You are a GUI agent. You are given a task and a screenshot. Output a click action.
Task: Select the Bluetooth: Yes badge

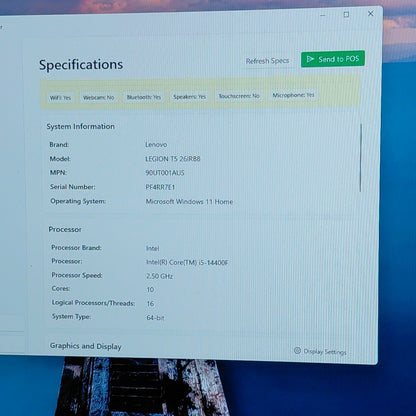coord(144,97)
